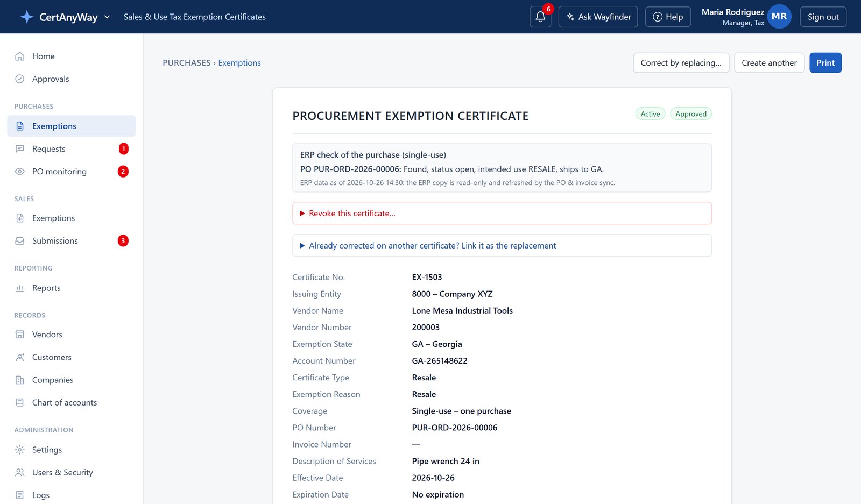Click the Home sidebar icon
The width and height of the screenshot is (861, 504).
point(20,56)
